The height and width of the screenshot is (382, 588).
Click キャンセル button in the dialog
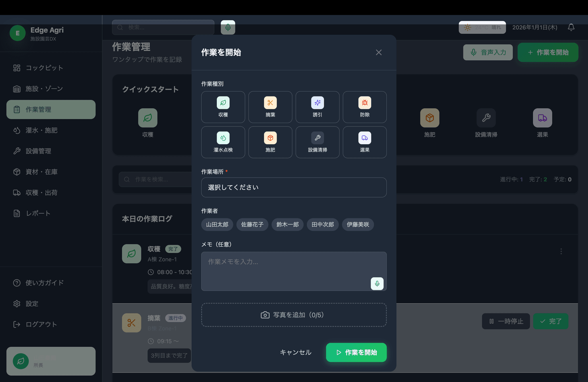tap(295, 352)
